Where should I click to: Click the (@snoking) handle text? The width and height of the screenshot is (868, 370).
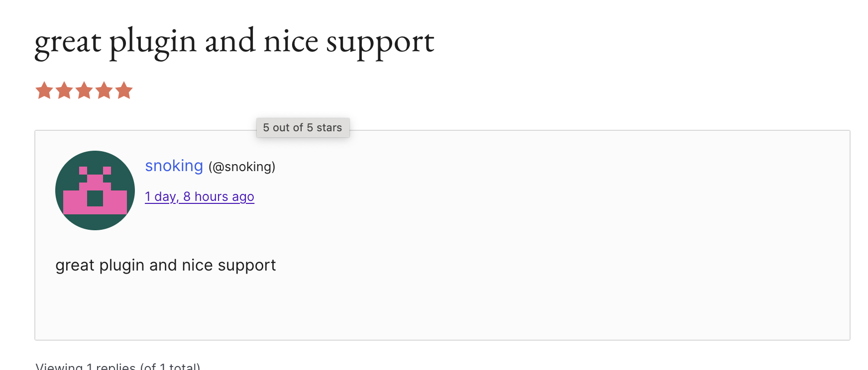point(242,167)
